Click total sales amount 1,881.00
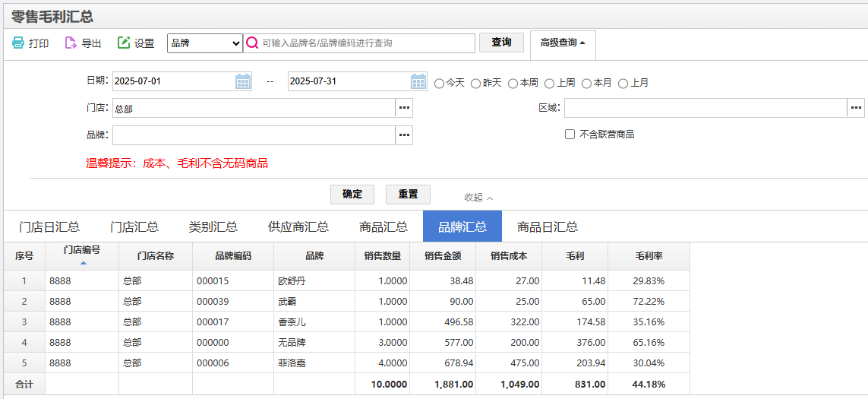 (x=443, y=384)
